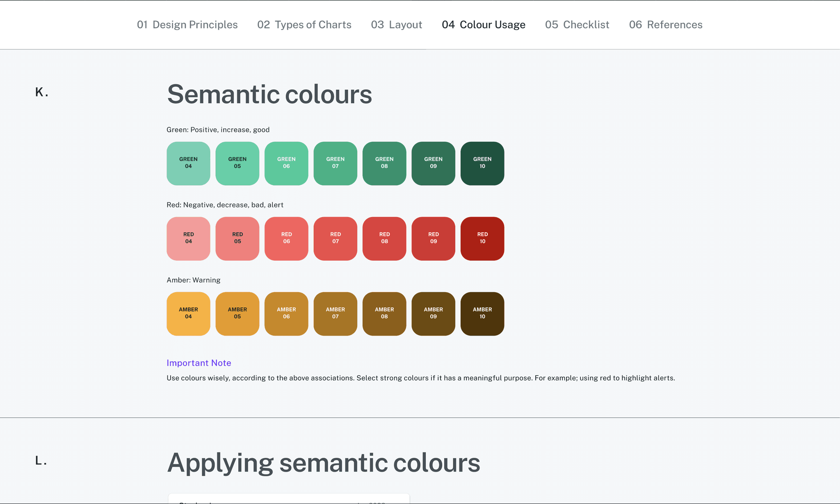Choose the Red 10 swatch
Screen dimensions: 840x504
point(482,238)
